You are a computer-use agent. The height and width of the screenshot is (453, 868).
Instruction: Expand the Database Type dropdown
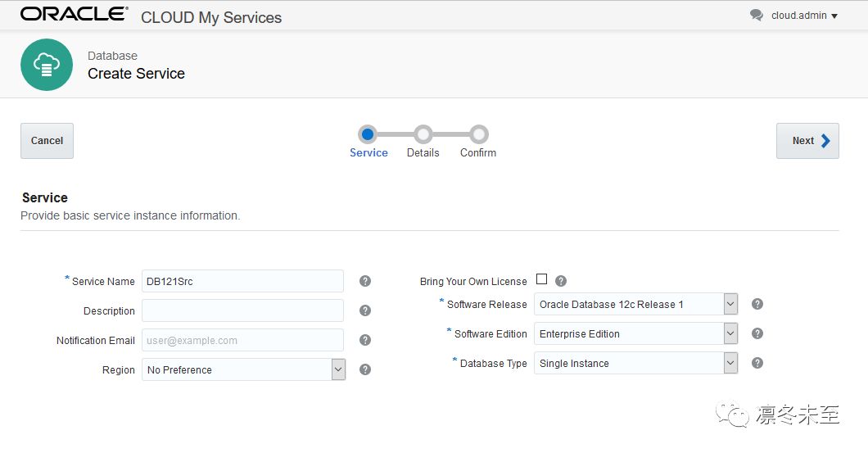pyautogui.click(x=730, y=363)
